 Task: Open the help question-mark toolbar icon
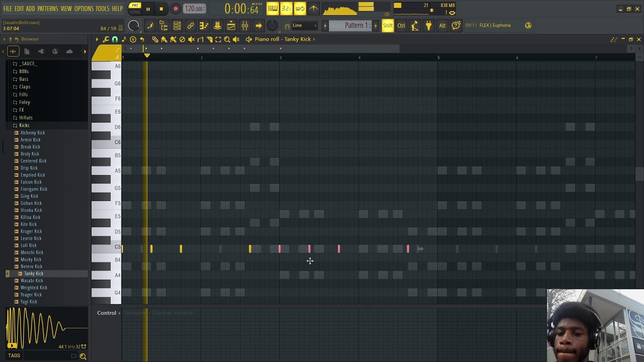pos(456,26)
